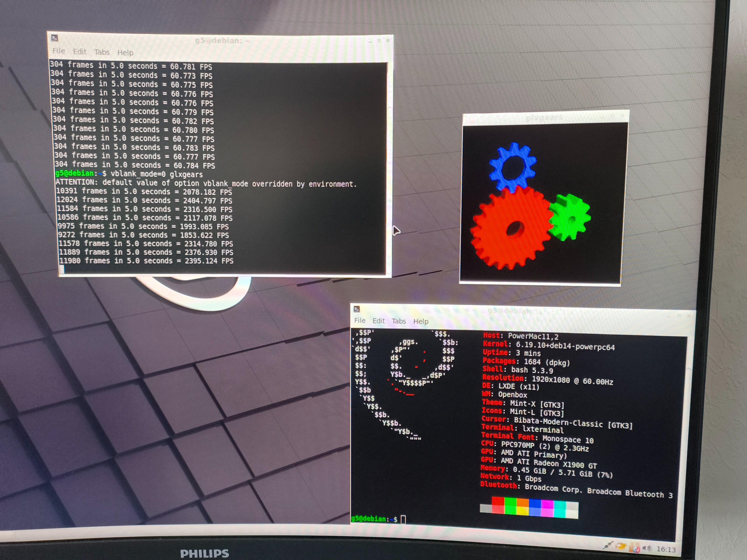Screen dimensions: 747x560
Task: Close the top terminal window
Action: click(388, 40)
